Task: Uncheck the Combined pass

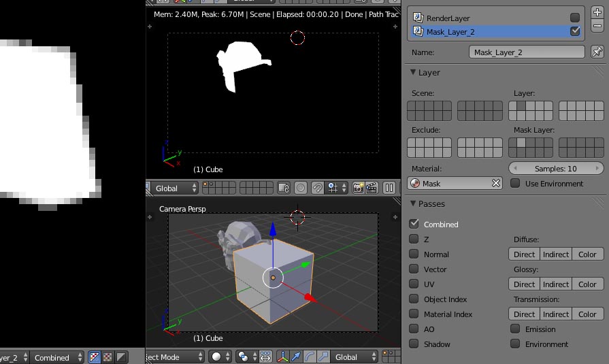Action: pos(414,224)
